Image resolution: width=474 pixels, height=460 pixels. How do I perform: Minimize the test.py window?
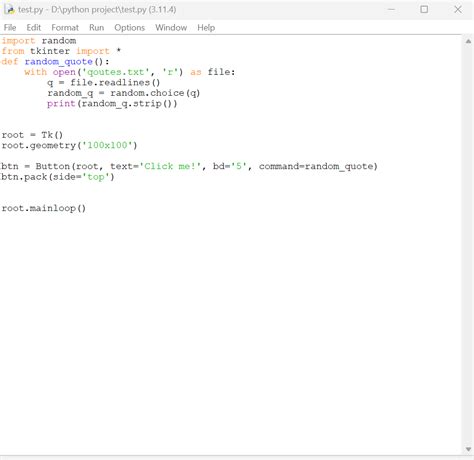coord(392,9)
